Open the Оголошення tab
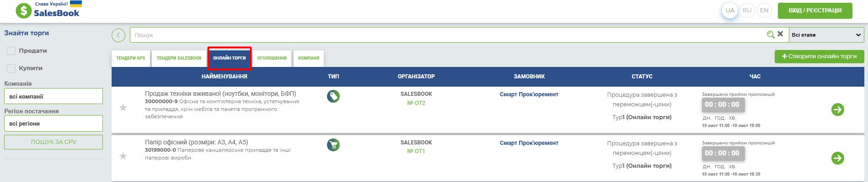The width and height of the screenshot is (868, 182). click(272, 58)
